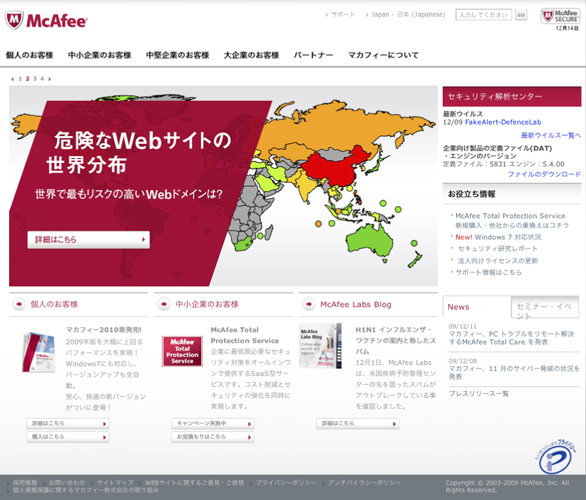
Task: Switch to the News tab
Action: 459,307
